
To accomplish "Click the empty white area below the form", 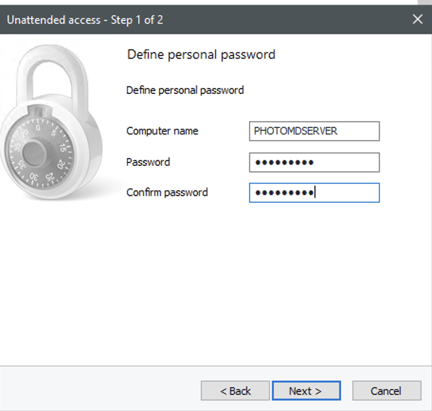I will click(233, 283).
